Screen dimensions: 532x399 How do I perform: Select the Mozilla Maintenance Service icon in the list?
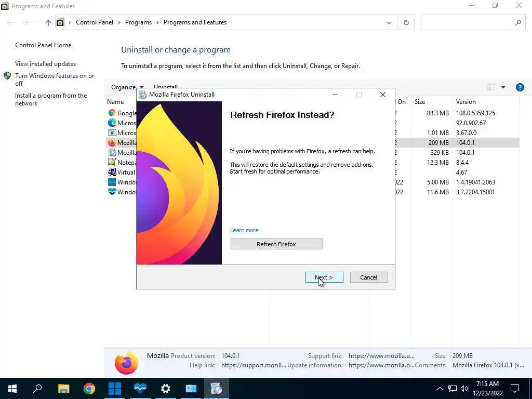(x=112, y=152)
